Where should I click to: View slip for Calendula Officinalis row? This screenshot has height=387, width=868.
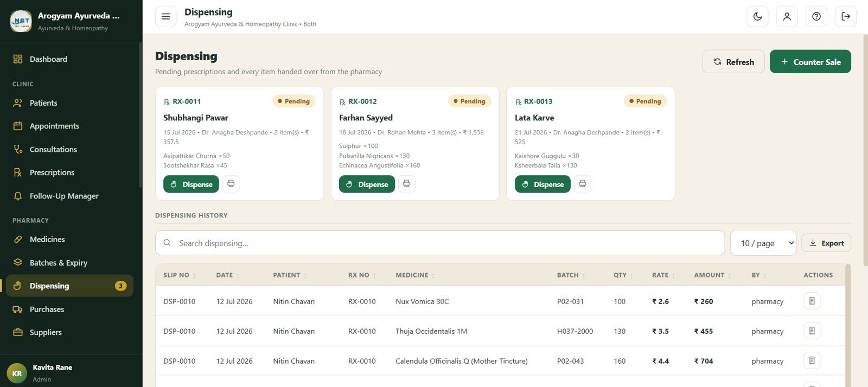812,360
